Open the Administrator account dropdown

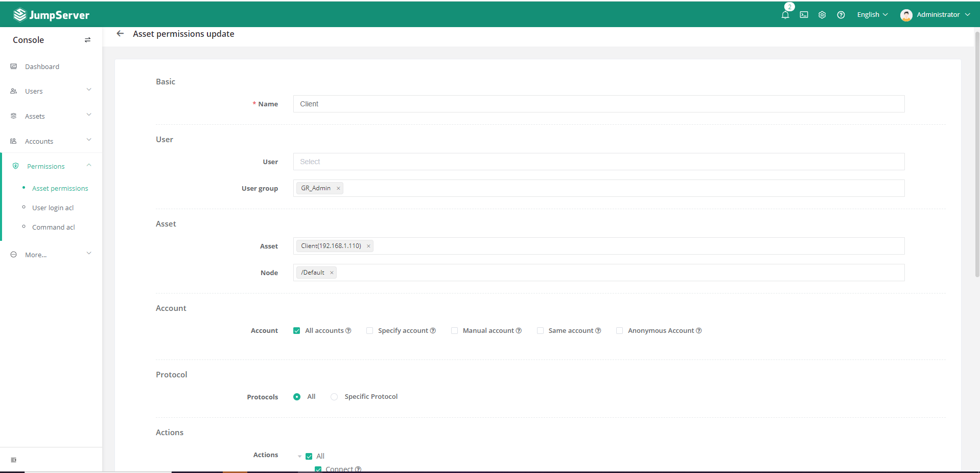[936, 15]
